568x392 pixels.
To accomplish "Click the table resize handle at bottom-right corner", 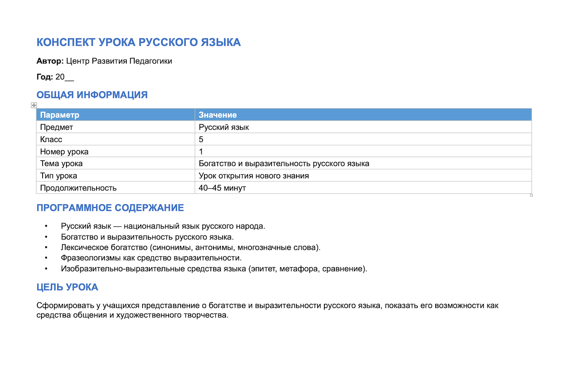I will pos(531,195).
